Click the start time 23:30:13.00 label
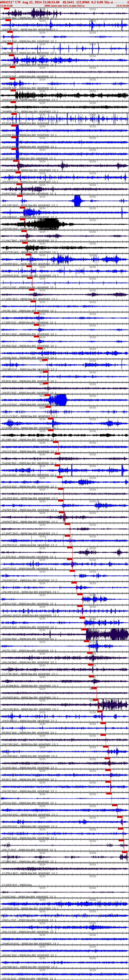Image resolution: width=129 pixels, height=980 pixels. 6,6
